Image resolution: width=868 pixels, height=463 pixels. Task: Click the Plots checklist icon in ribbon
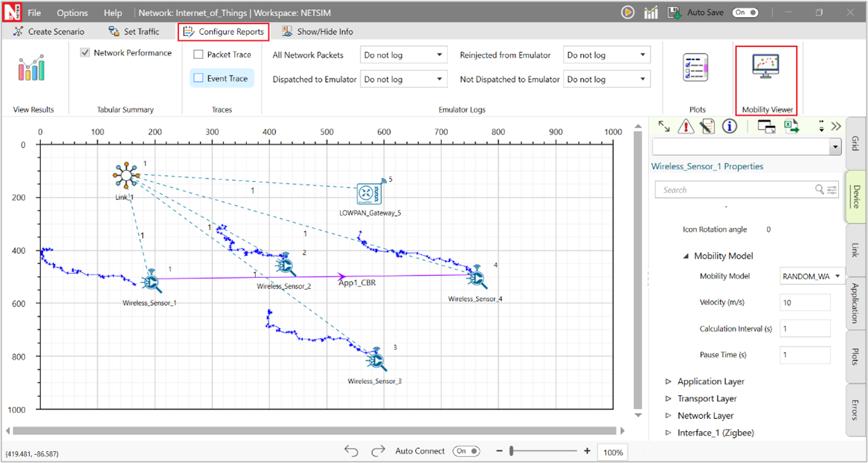point(695,68)
